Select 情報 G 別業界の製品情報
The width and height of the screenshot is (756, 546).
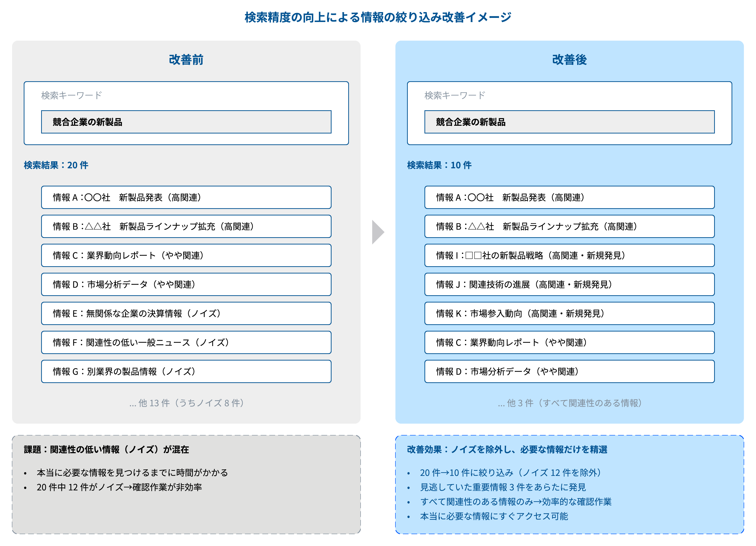(x=186, y=371)
